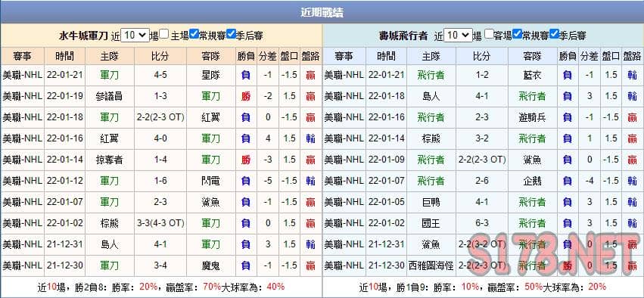The height and width of the screenshot is (298, 644).
Task: Click date 22-01-12 in 軍刀 table
Action: coord(65,181)
